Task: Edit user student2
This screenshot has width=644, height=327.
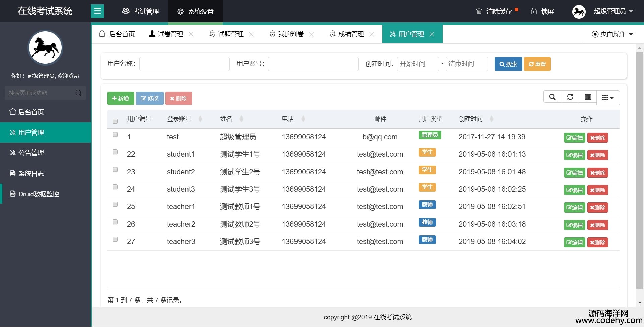Action: (574, 173)
